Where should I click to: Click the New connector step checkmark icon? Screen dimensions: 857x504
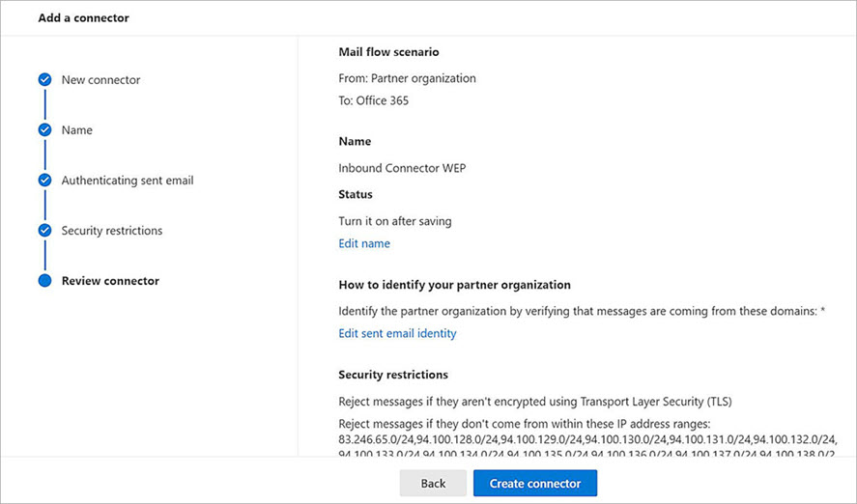44,80
